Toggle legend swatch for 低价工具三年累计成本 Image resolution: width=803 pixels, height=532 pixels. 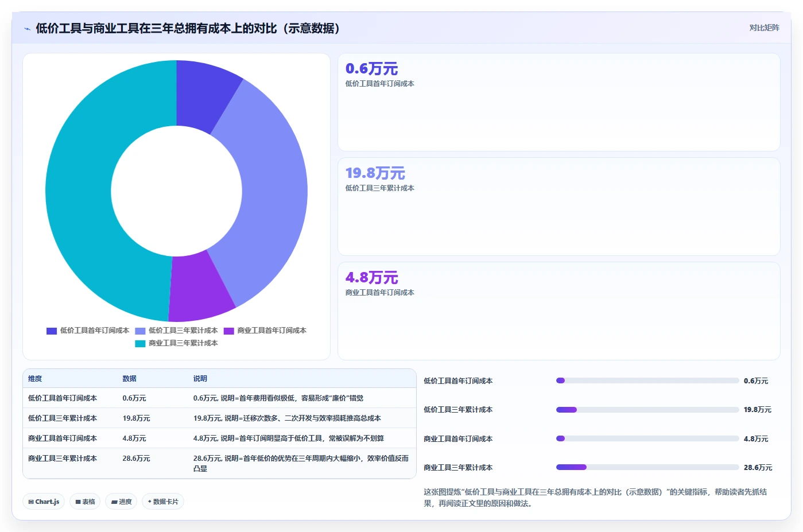click(x=140, y=331)
